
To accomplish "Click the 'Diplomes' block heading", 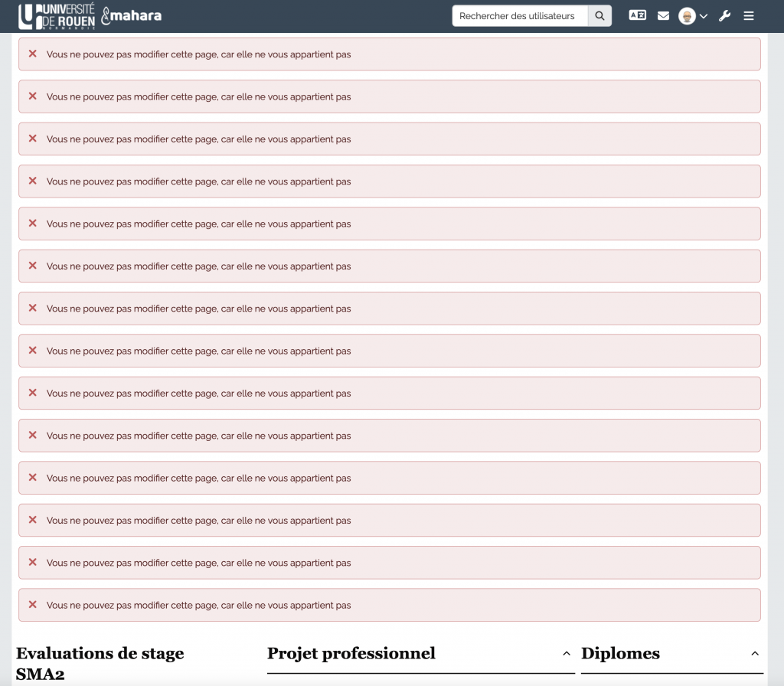I will pyautogui.click(x=620, y=654).
